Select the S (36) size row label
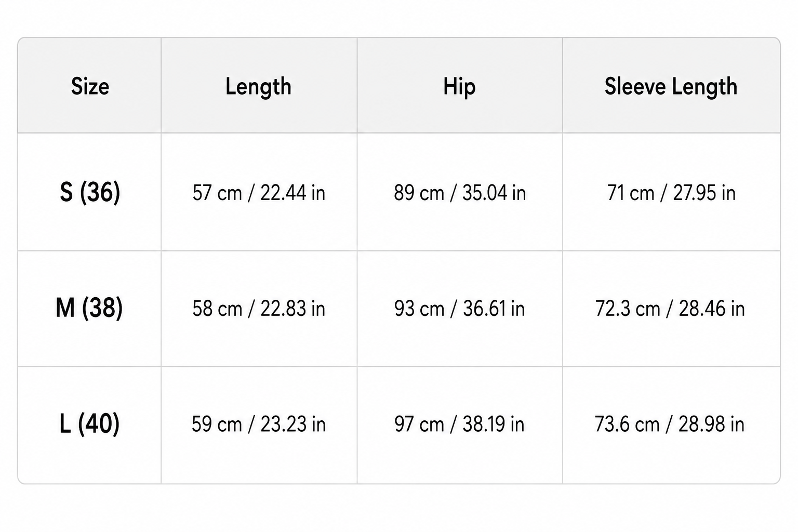The image size is (798, 532). click(x=90, y=192)
